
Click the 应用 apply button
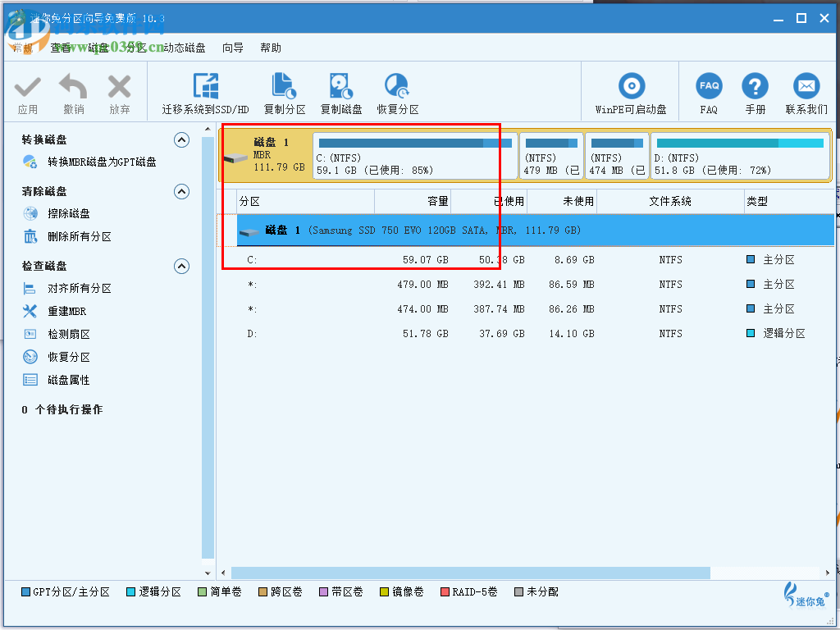(x=27, y=91)
